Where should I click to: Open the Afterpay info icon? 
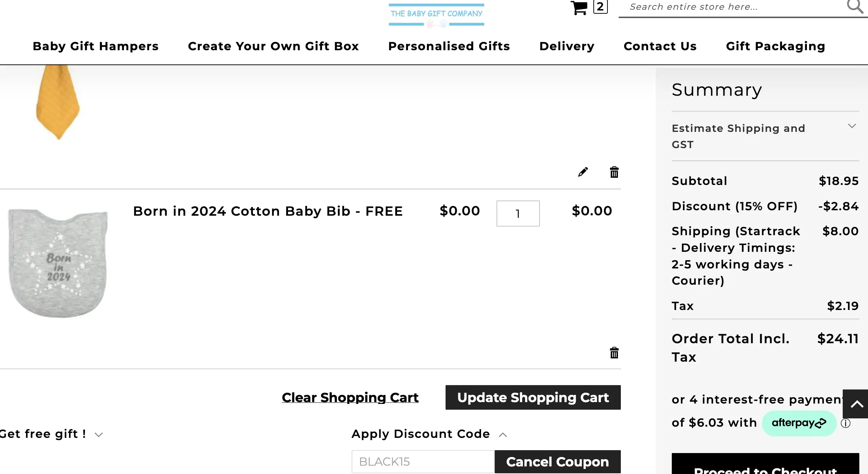point(846,423)
